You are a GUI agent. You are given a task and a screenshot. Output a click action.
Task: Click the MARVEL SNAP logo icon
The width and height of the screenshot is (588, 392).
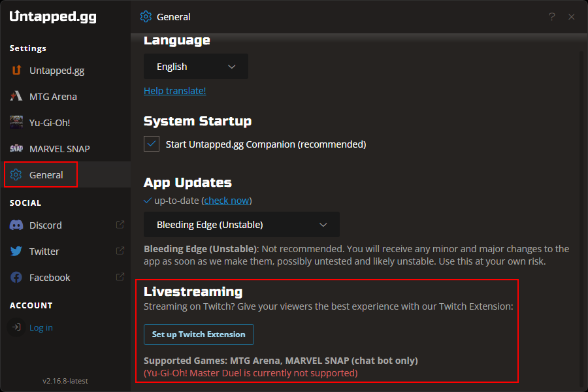[16, 148]
